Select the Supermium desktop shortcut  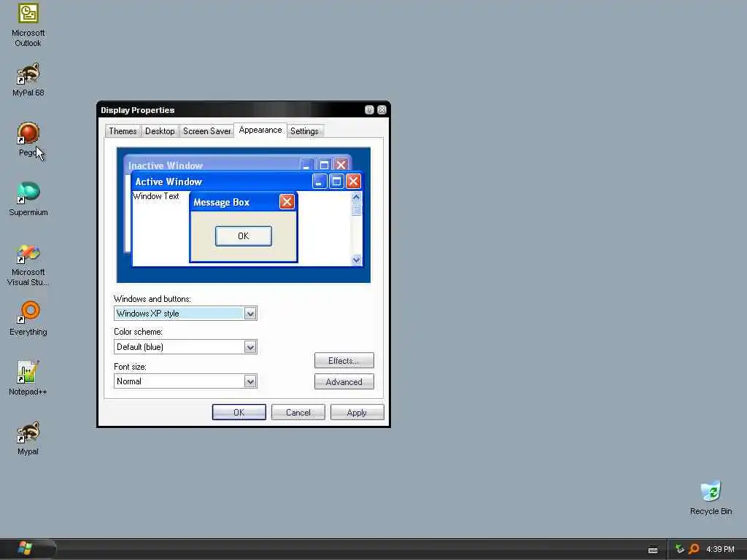[x=28, y=199]
